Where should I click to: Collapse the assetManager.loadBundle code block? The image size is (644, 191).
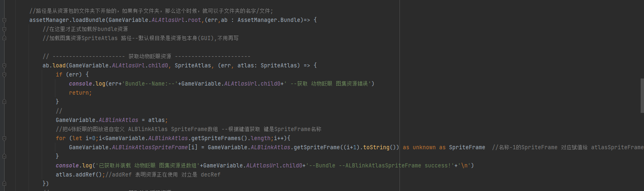[x=4, y=20]
